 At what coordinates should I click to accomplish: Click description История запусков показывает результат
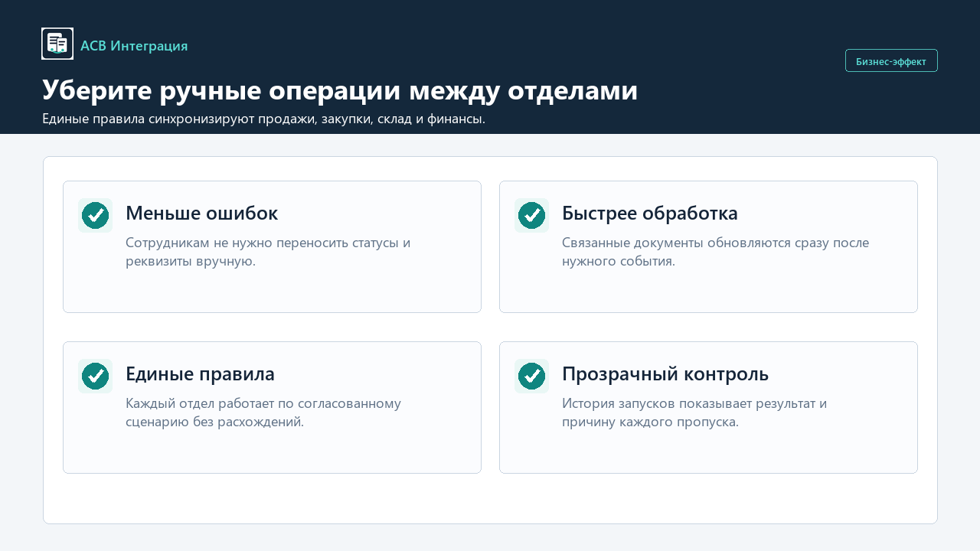coord(694,412)
